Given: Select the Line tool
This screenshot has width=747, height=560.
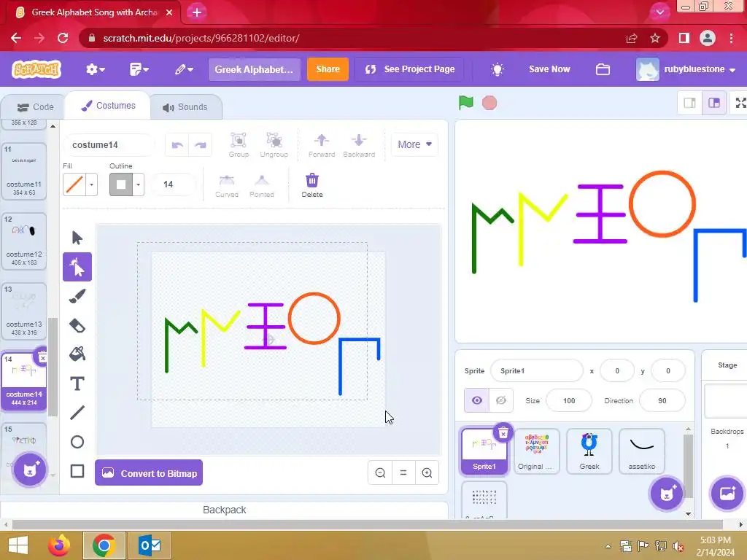Looking at the screenshot, I should [77, 413].
